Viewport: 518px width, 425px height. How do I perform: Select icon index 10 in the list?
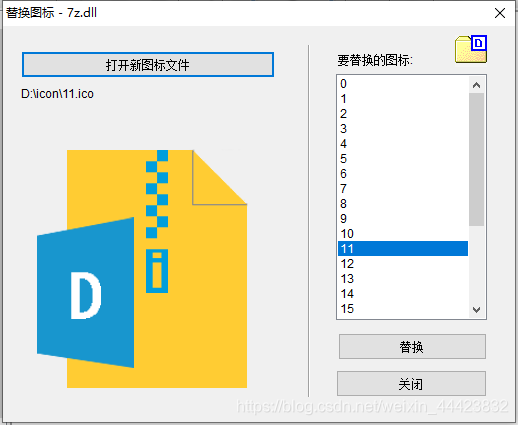tap(403, 234)
